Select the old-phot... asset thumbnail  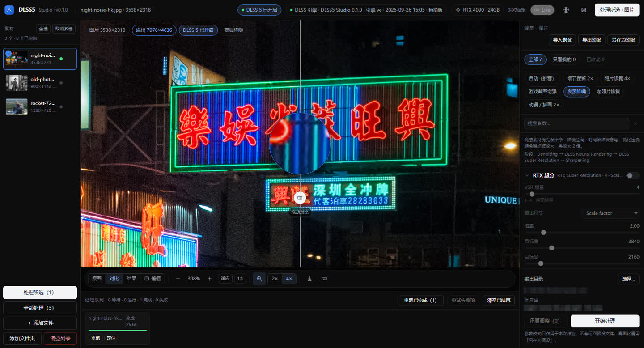[17, 83]
